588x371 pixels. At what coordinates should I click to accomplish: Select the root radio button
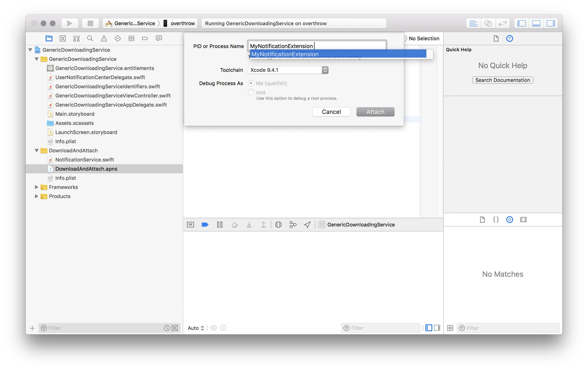251,92
